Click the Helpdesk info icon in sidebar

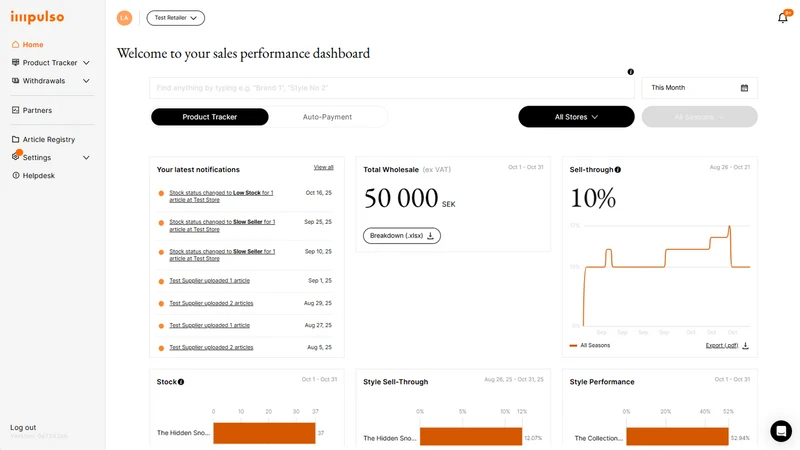coord(15,175)
